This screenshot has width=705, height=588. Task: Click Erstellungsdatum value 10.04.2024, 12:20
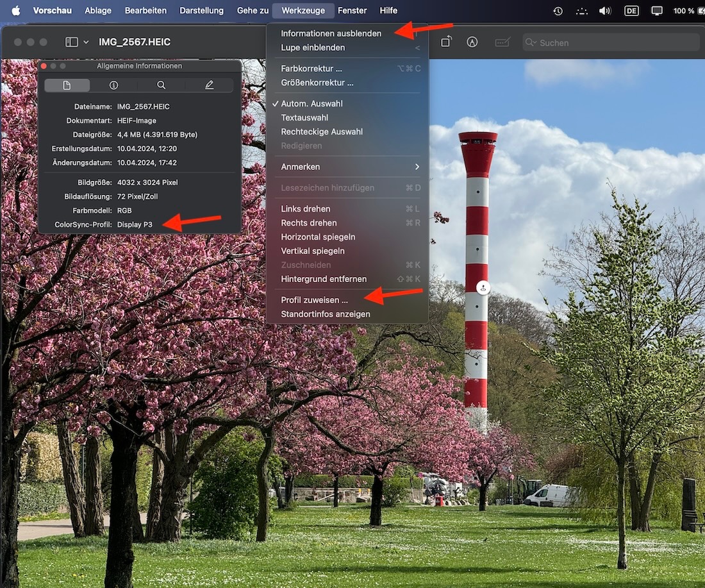pyautogui.click(x=147, y=149)
